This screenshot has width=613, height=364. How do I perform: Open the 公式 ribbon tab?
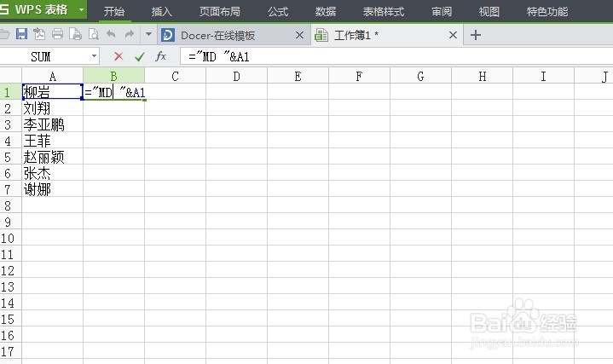(278, 12)
